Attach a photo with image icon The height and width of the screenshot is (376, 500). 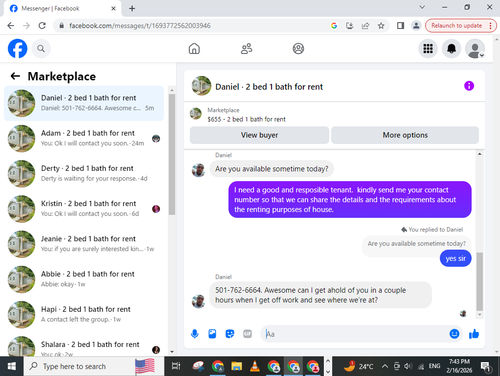coord(212,334)
